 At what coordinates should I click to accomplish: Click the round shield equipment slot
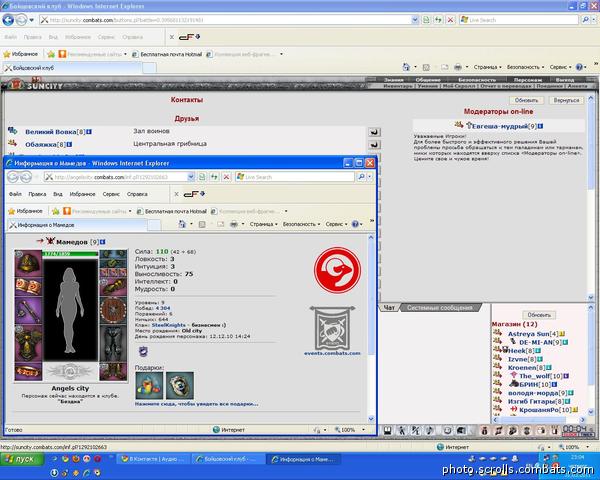click(113, 310)
